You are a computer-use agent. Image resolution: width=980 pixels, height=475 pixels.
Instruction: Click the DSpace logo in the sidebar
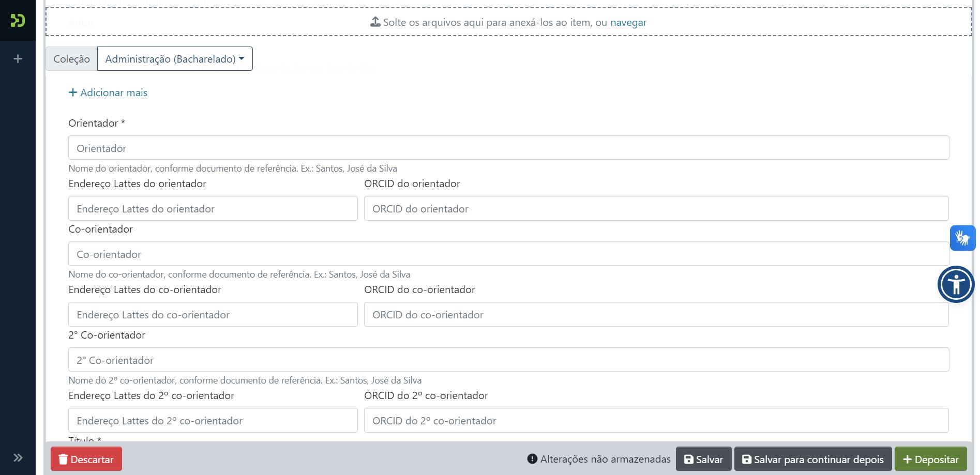(17, 21)
